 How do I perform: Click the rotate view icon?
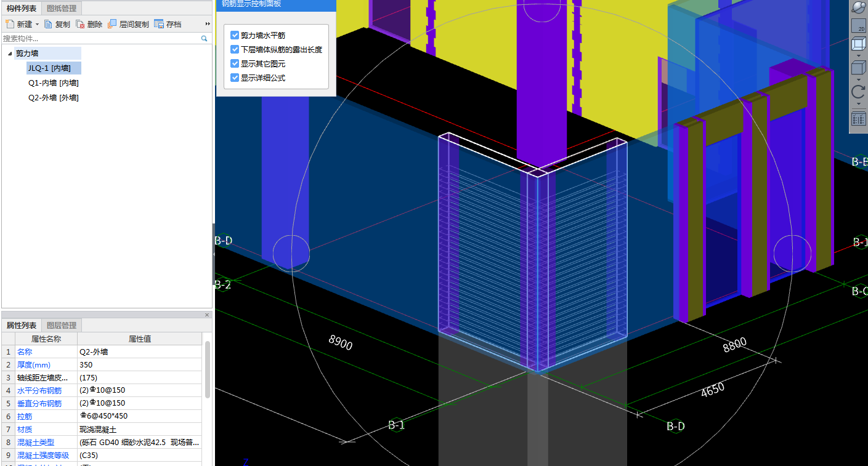tap(858, 92)
